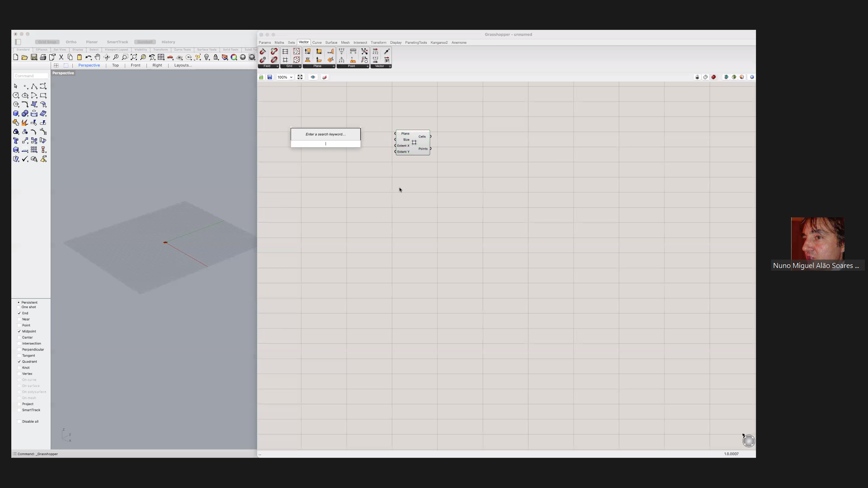Click the Populate 2D icon in Grid group
Image resolution: width=868 pixels, height=488 pixels.
coord(297,52)
